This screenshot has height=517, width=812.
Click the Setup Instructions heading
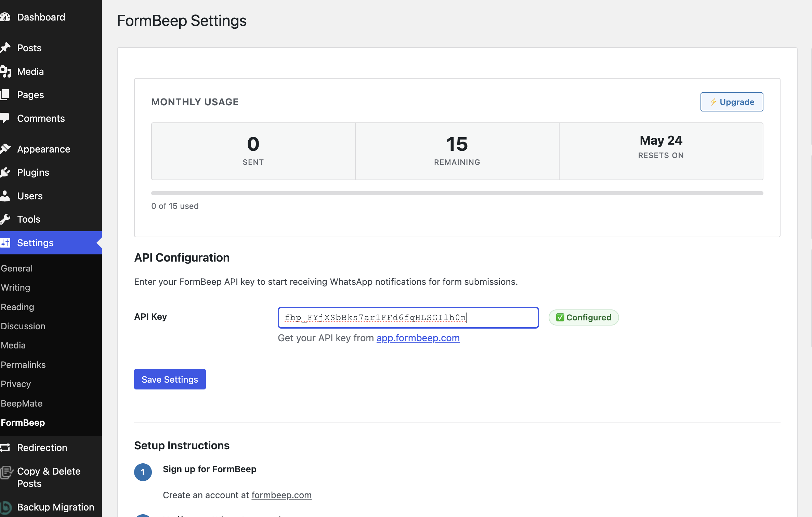click(182, 446)
